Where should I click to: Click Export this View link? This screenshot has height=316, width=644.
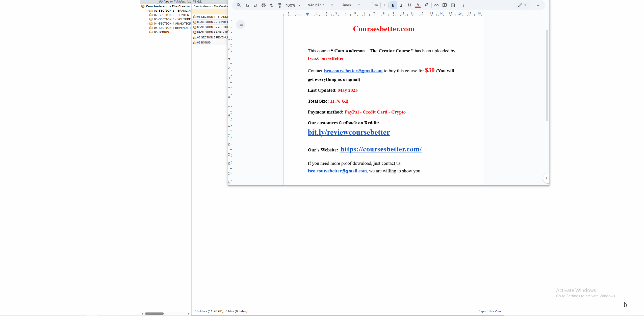point(490,311)
